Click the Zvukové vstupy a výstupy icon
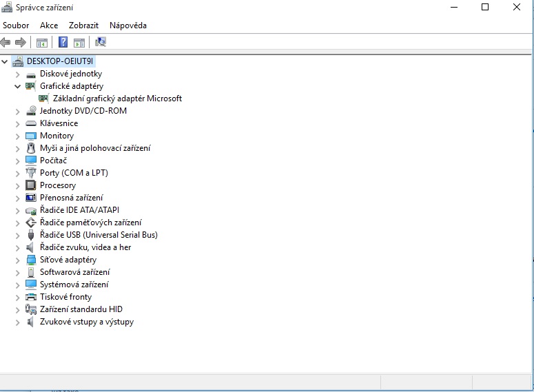Viewport: 534px width, 392px height. 30,322
